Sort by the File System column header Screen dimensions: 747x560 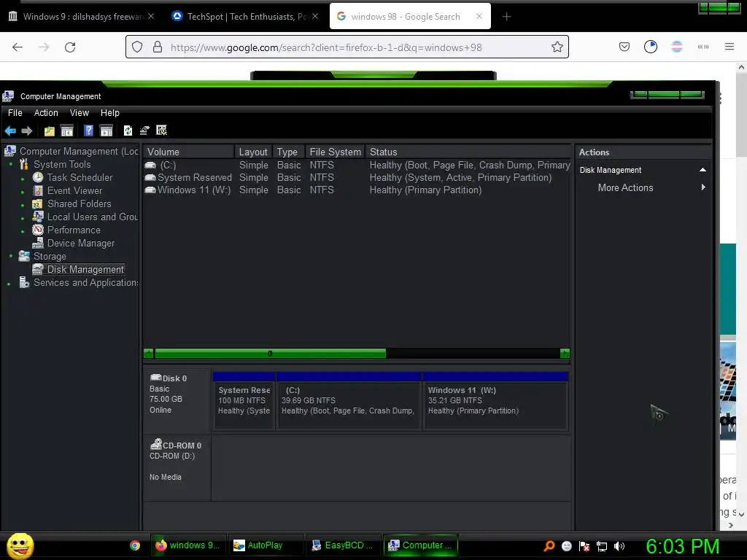click(x=335, y=152)
